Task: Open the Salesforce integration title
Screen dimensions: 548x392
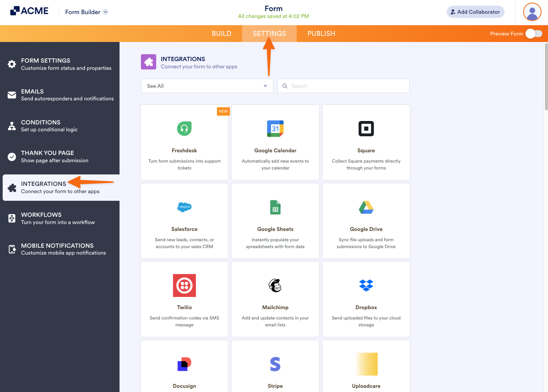Action: coord(184,229)
